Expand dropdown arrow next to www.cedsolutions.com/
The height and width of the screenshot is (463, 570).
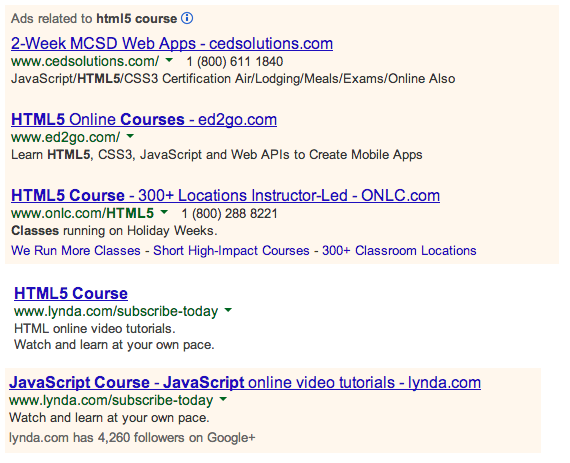pyautogui.click(x=169, y=60)
